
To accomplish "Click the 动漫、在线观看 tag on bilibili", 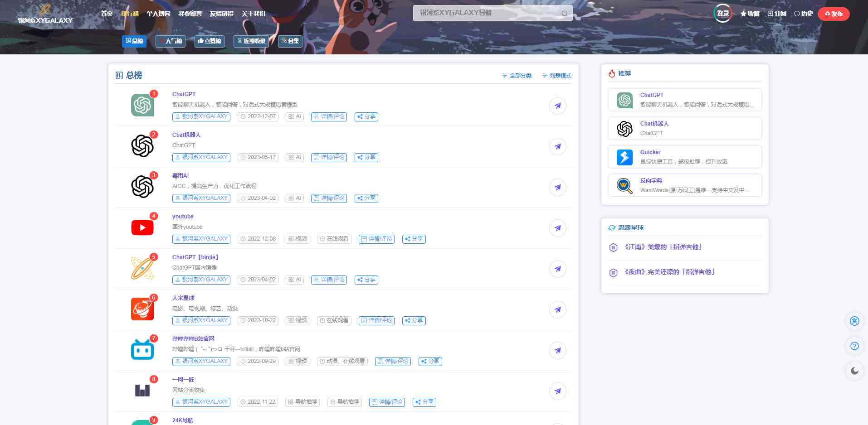I will (x=342, y=361).
